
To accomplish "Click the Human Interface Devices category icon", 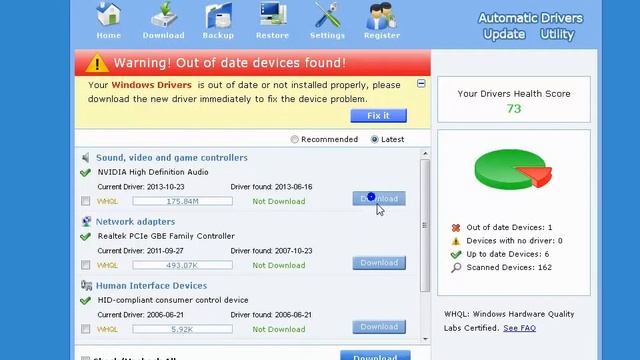I will (86, 285).
